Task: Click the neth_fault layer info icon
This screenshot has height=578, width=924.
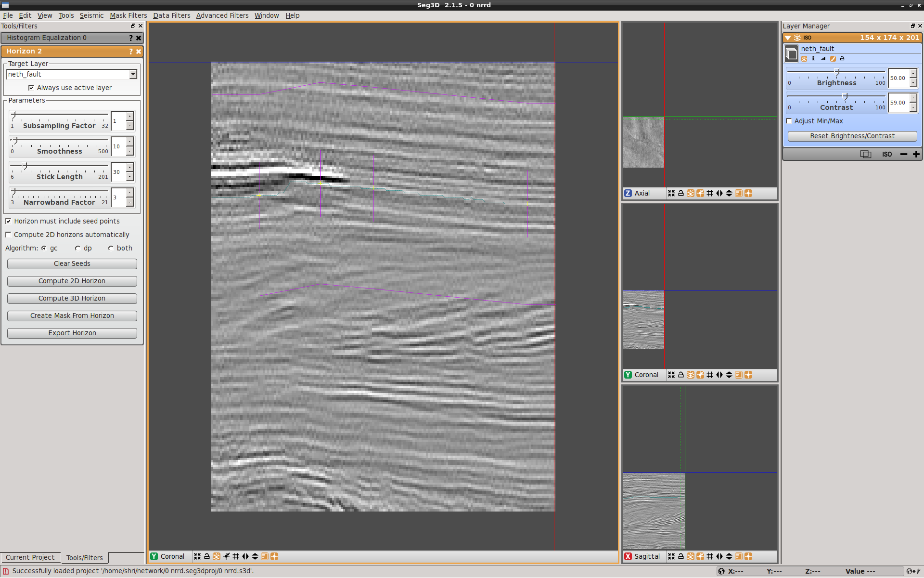Action: coord(813,58)
